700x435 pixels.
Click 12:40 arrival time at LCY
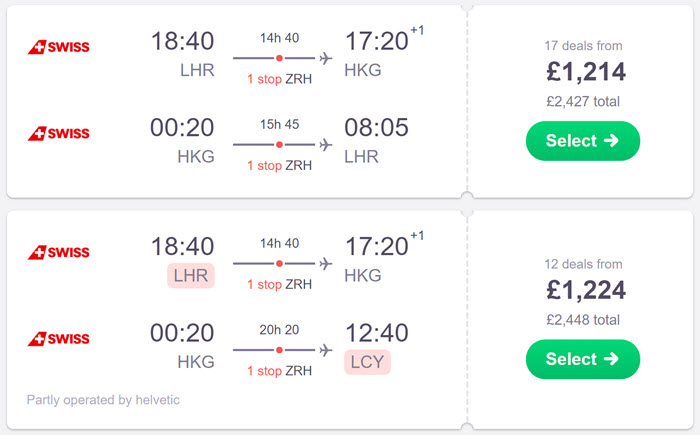point(377,333)
